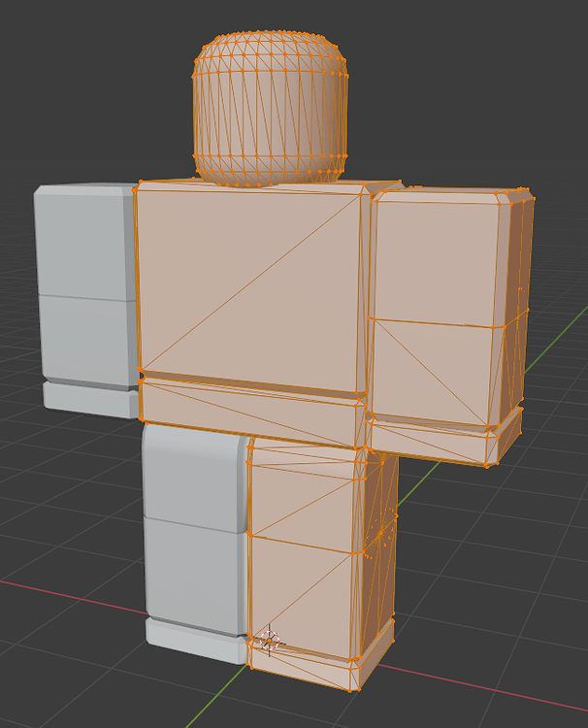Click the gray unselected leg
Image resolution: width=588 pixels, height=728 pixels.
point(196,543)
